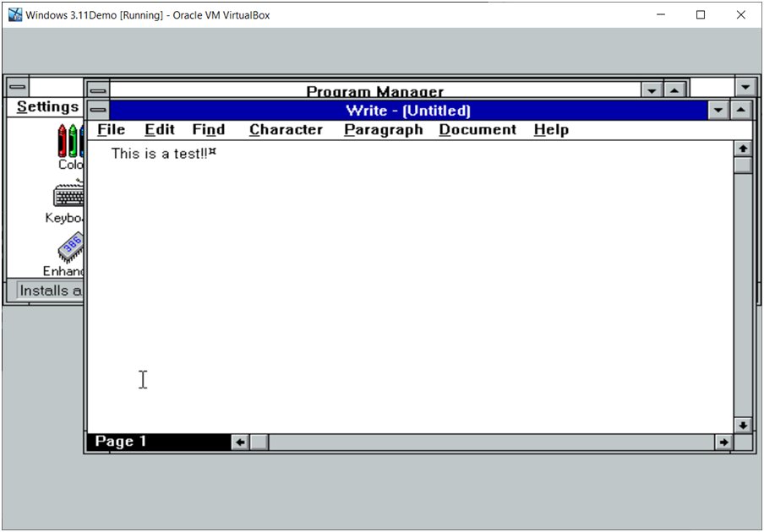Open the Document menu

pyautogui.click(x=477, y=130)
